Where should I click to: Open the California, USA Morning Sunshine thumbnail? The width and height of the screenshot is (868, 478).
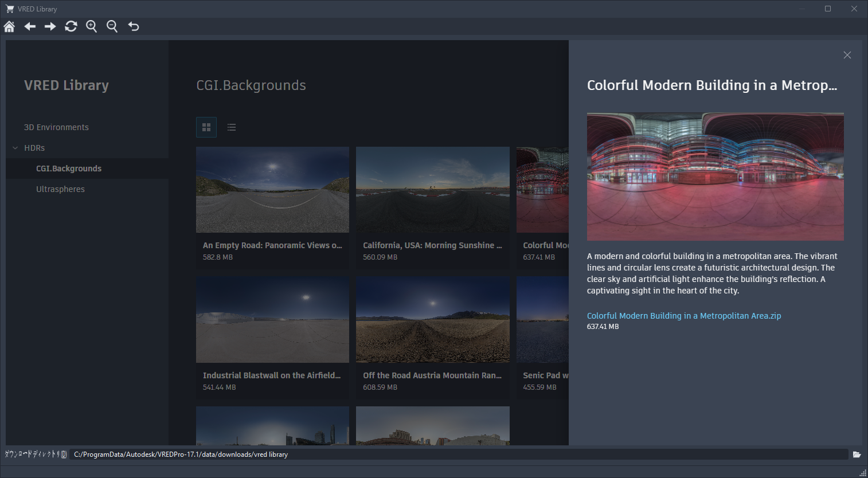click(x=432, y=190)
